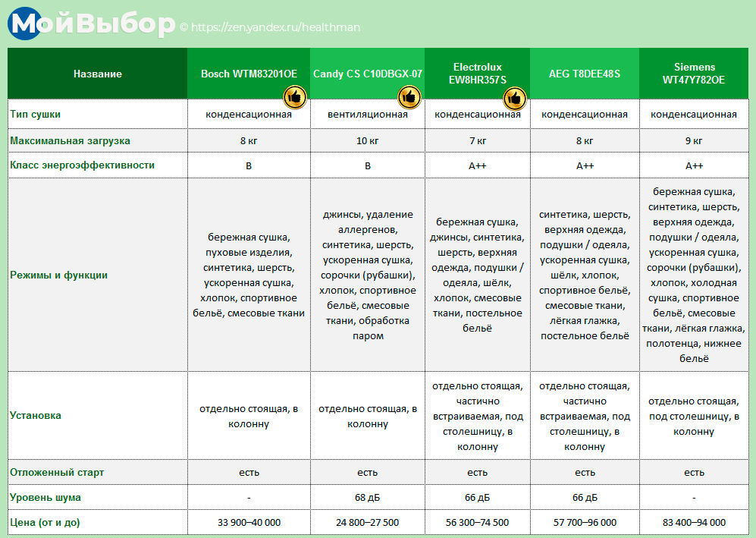Select the Bosch есть delayed start cell

249,473
